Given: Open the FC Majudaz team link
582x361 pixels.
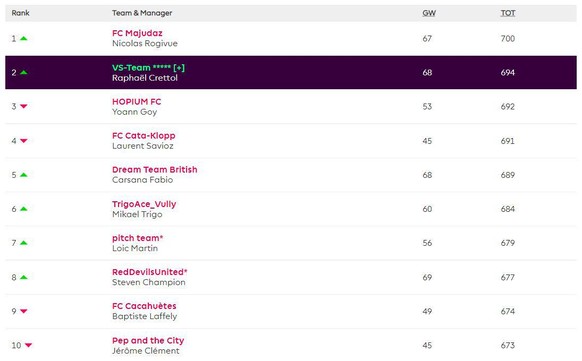Looking at the screenshot, I should [137, 33].
